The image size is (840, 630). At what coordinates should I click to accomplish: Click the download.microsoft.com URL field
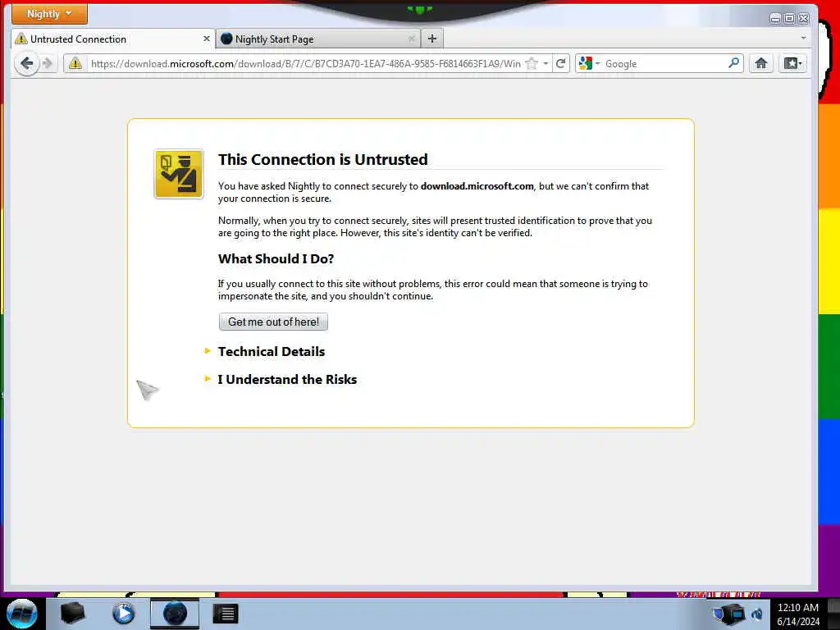(305, 64)
